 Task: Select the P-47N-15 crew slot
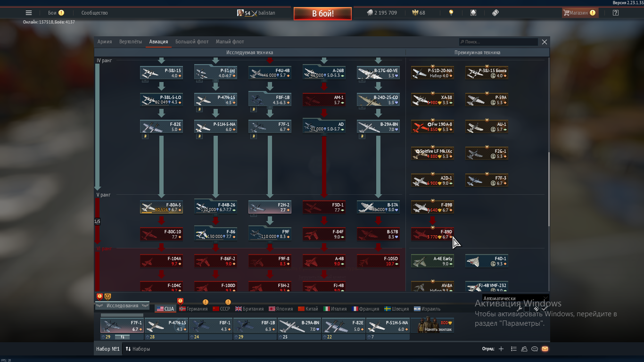[166, 326]
